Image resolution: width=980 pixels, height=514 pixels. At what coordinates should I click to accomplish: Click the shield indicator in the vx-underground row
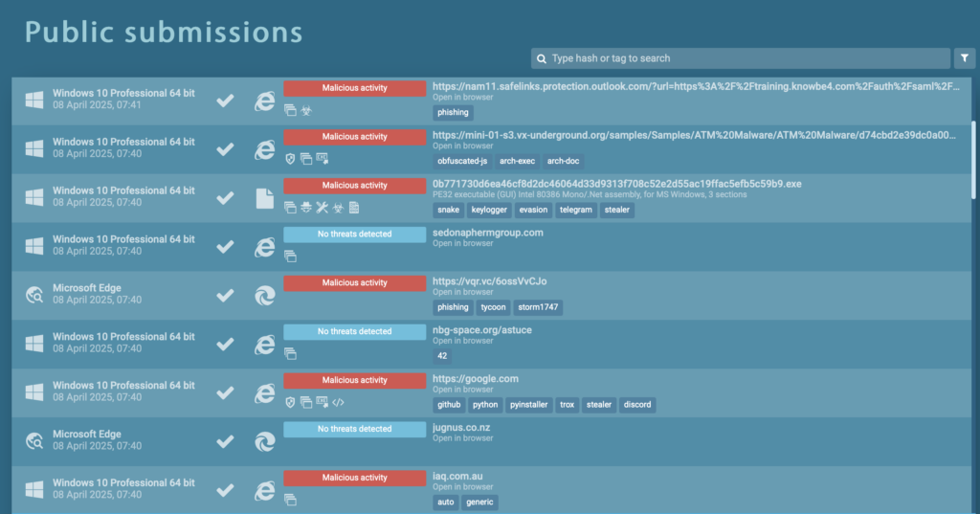pos(290,160)
